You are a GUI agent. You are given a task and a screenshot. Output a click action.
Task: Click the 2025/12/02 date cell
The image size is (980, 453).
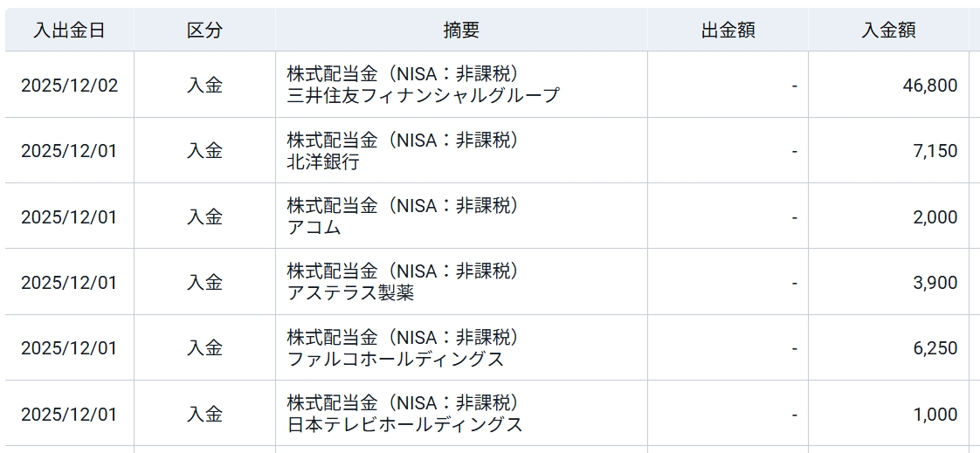tap(69, 86)
